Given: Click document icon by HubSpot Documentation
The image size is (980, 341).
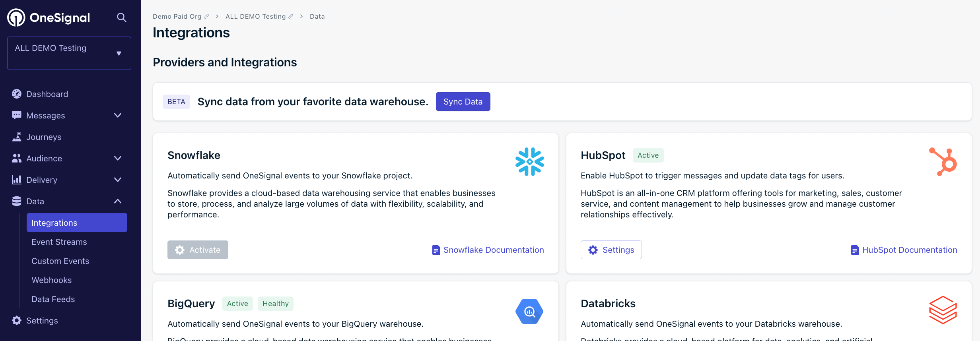Looking at the screenshot, I should click(855, 250).
